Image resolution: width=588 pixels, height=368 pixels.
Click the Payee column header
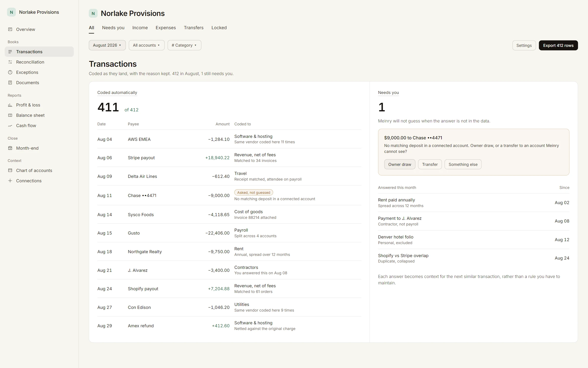[133, 124]
